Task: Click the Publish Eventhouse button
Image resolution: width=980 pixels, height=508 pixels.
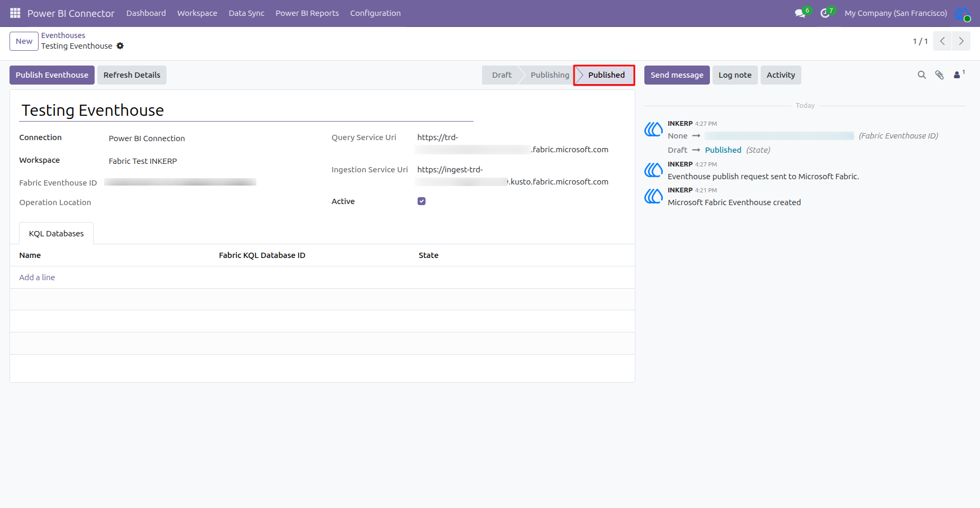Action: [52, 75]
